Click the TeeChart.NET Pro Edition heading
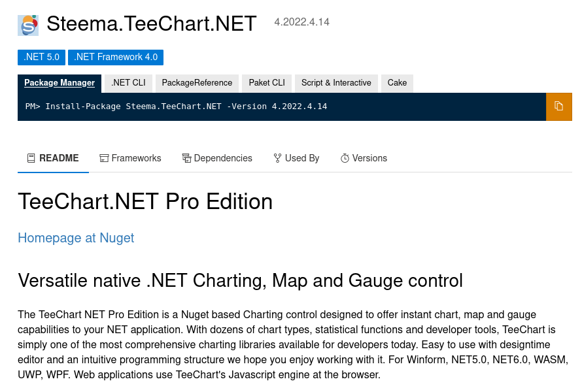 click(x=145, y=202)
